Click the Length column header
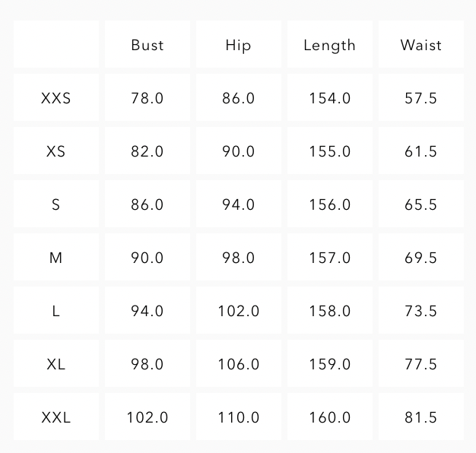Image resolution: width=476 pixels, height=453 pixels. (329, 45)
